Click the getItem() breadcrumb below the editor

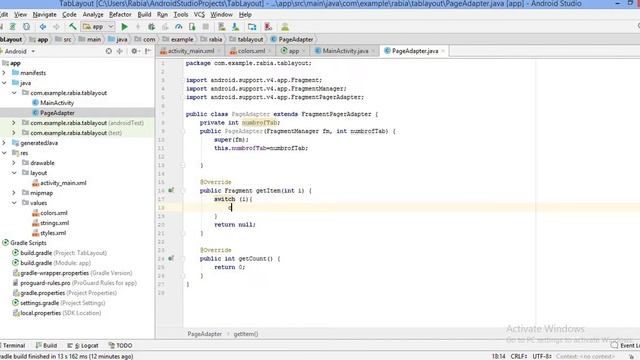(246, 334)
